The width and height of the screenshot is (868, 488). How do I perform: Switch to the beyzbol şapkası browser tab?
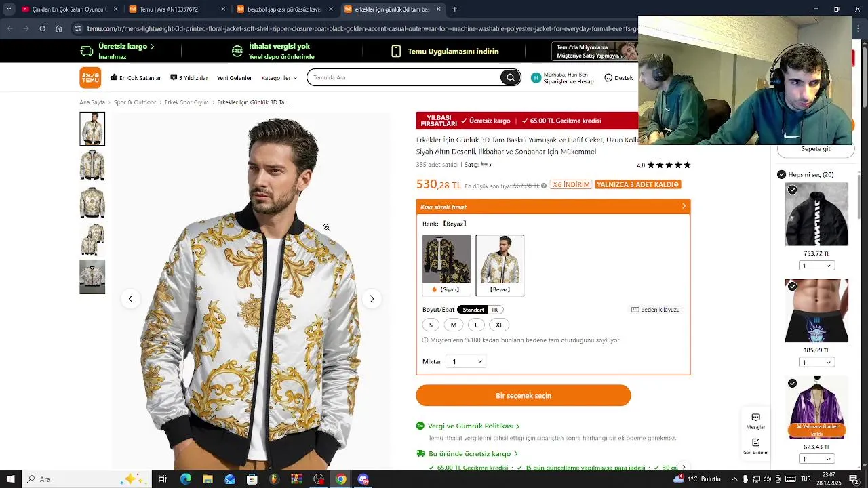(283, 9)
